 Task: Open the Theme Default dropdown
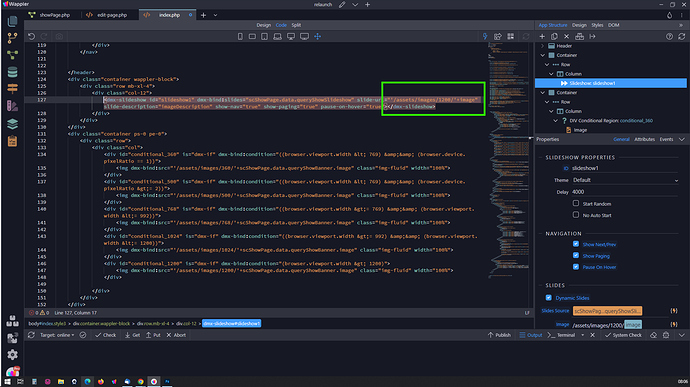(625, 180)
